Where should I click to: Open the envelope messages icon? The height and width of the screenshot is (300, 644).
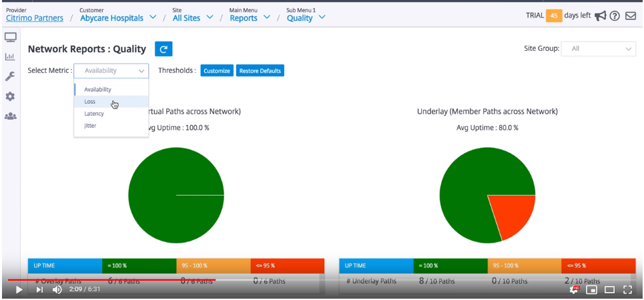pyautogui.click(x=631, y=15)
